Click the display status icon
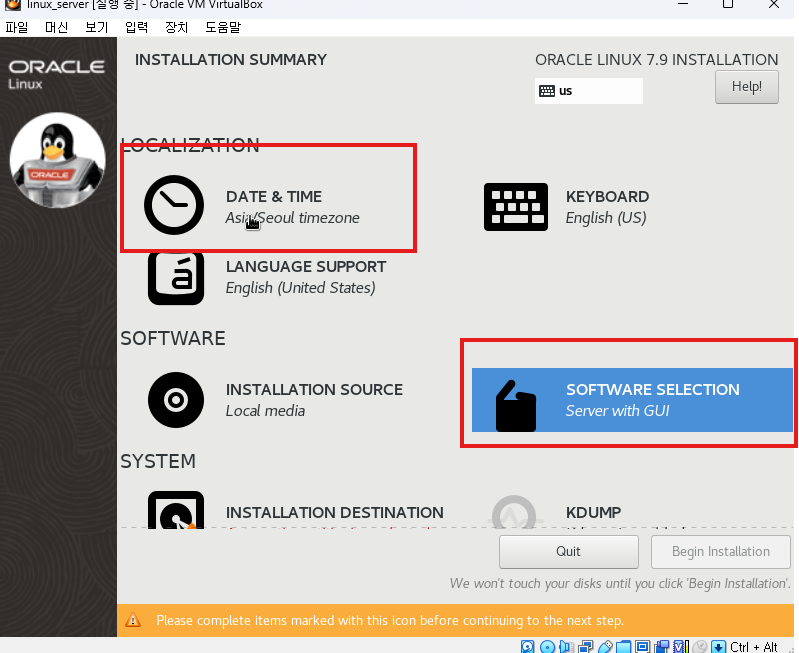This screenshot has height=653, width=799. pyautogui.click(x=643, y=646)
